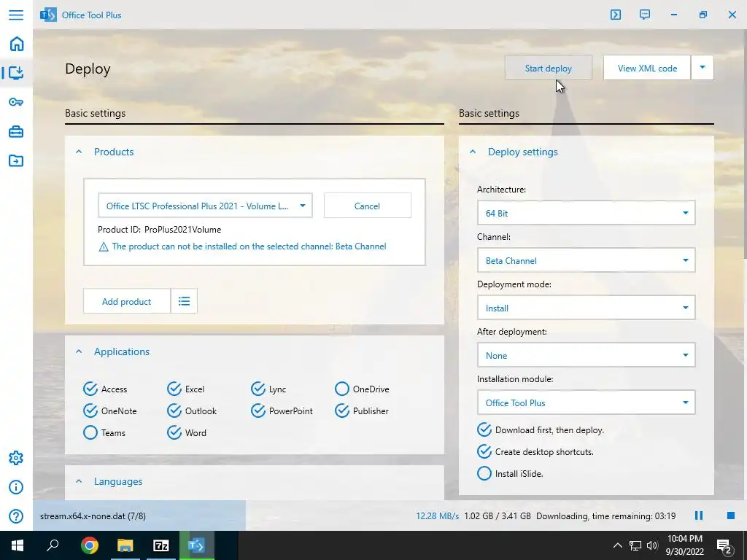Toggle Download first, then deploy
This screenshot has width=747, height=560.
coord(541,429)
